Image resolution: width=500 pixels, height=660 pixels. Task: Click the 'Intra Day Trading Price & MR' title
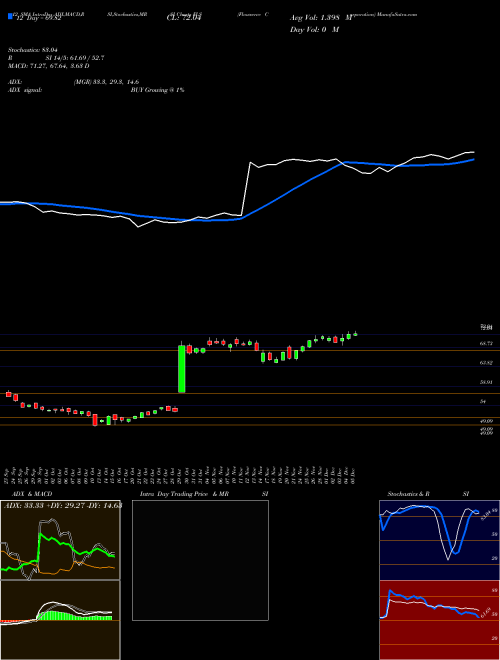(x=184, y=494)
